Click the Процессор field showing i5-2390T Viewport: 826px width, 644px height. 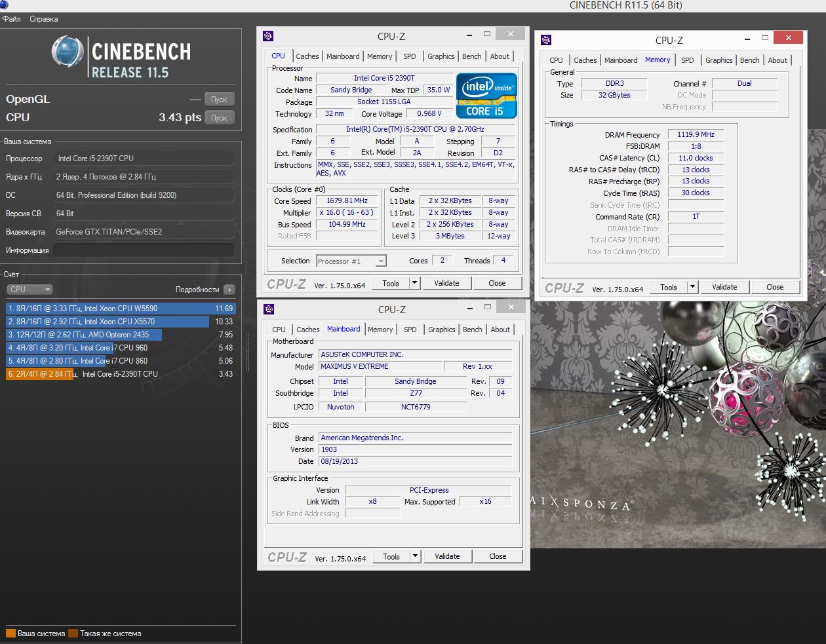pyautogui.click(x=144, y=159)
